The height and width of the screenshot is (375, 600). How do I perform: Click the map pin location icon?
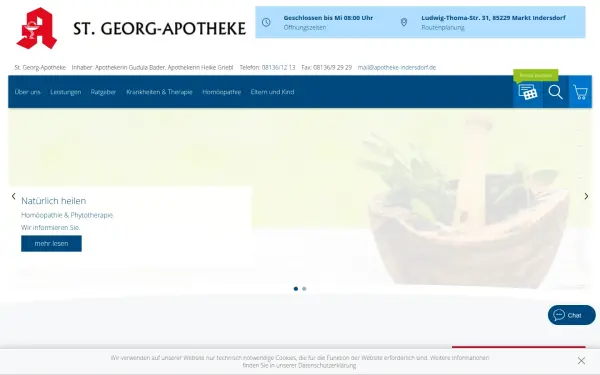click(404, 22)
